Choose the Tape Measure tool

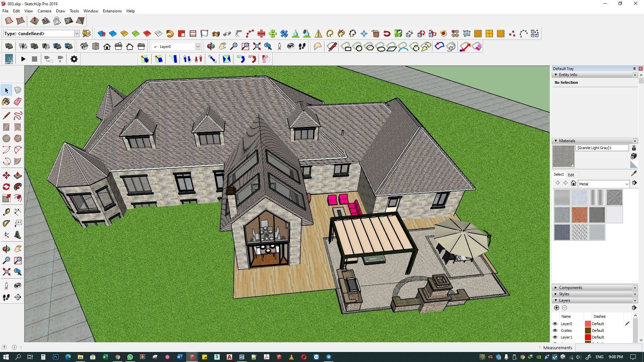pyautogui.click(x=6, y=212)
